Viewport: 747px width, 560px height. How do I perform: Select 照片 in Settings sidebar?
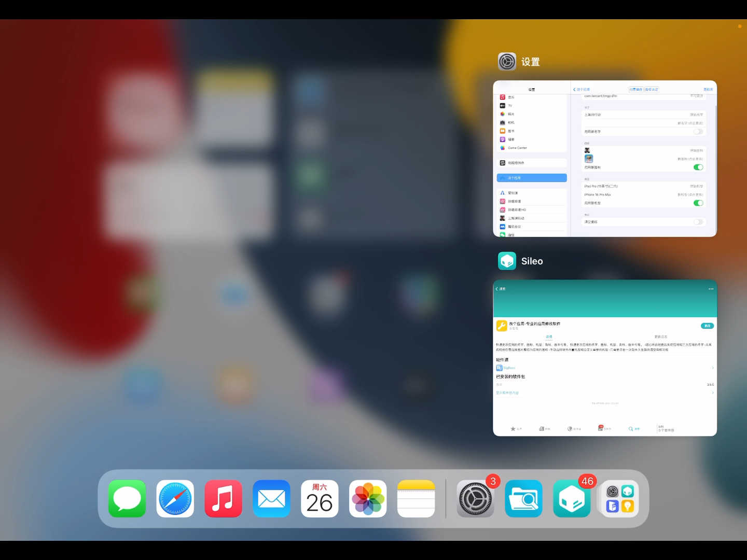pyautogui.click(x=532, y=114)
